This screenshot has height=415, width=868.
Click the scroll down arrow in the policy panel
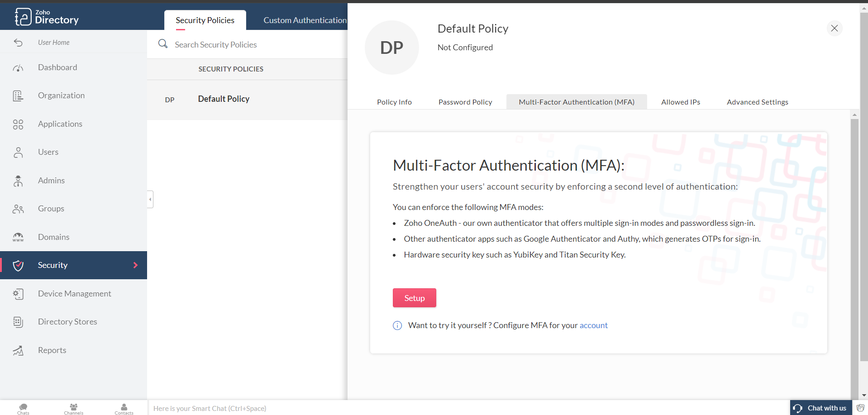[855, 395]
